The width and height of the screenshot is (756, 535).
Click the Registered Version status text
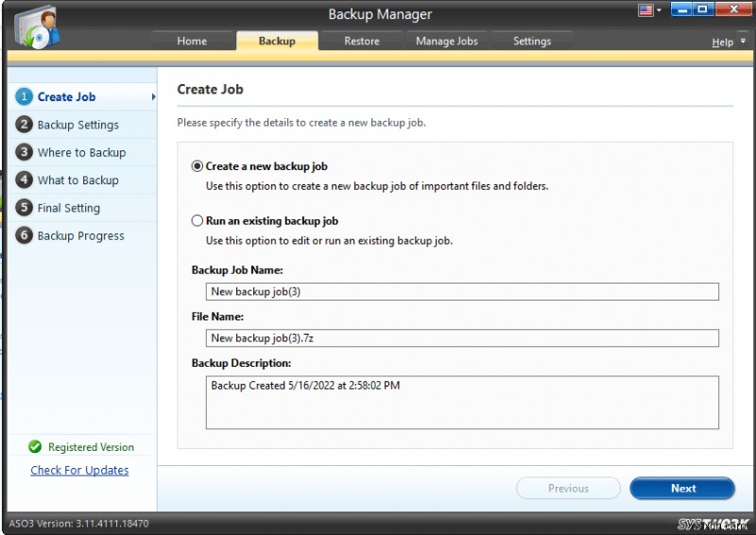click(x=91, y=447)
